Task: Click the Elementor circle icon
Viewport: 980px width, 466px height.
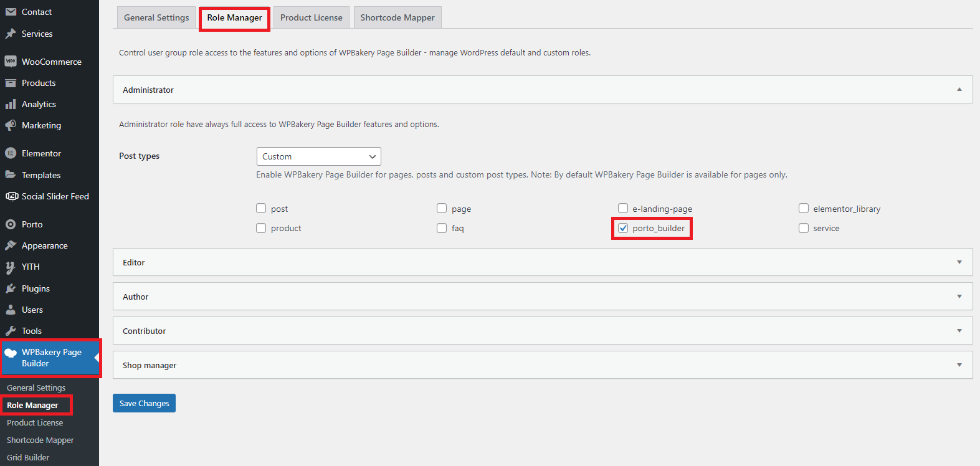Action: (x=11, y=153)
